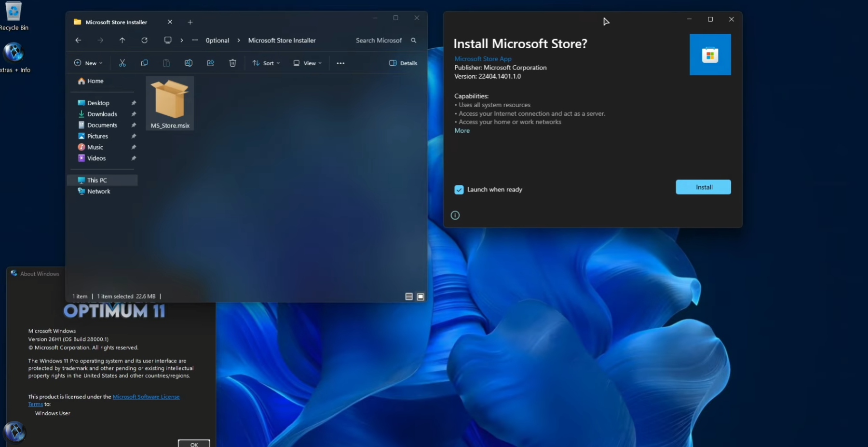Select This PC in Explorer sidebar
The image size is (868, 447).
coord(102,181)
